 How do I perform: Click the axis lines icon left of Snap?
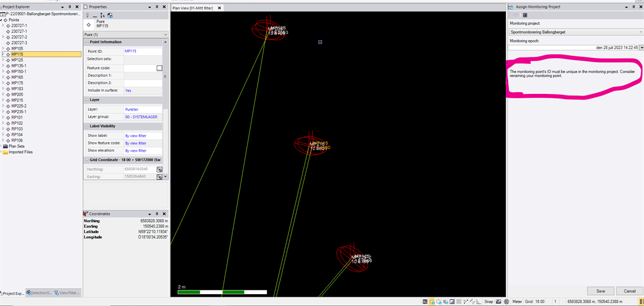coord(478,302)
